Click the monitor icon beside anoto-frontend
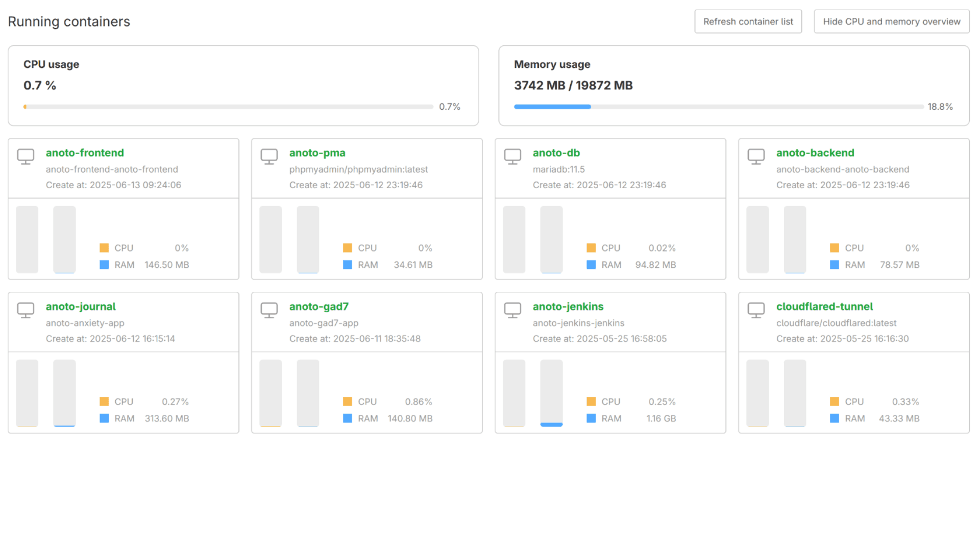Image resolution: width=980 pixels, height=551 pixels. tap(26, 156)
